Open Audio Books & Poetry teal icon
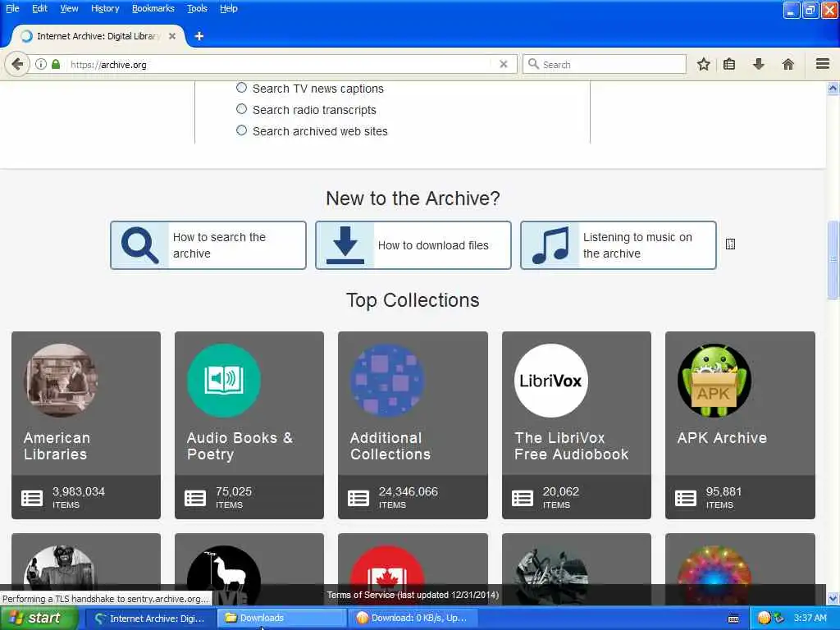 pyautogui.click(x=224, y=381)
